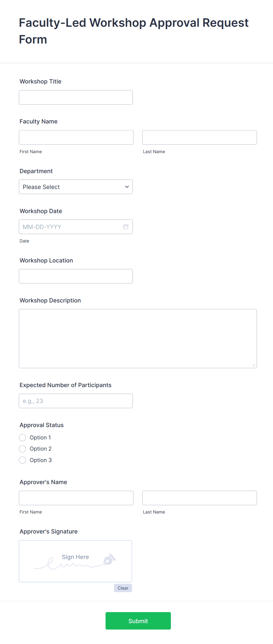The image size is (273, 644).
Task: Click the Expected Number of Participants field
Action: [x=75, y=401]
